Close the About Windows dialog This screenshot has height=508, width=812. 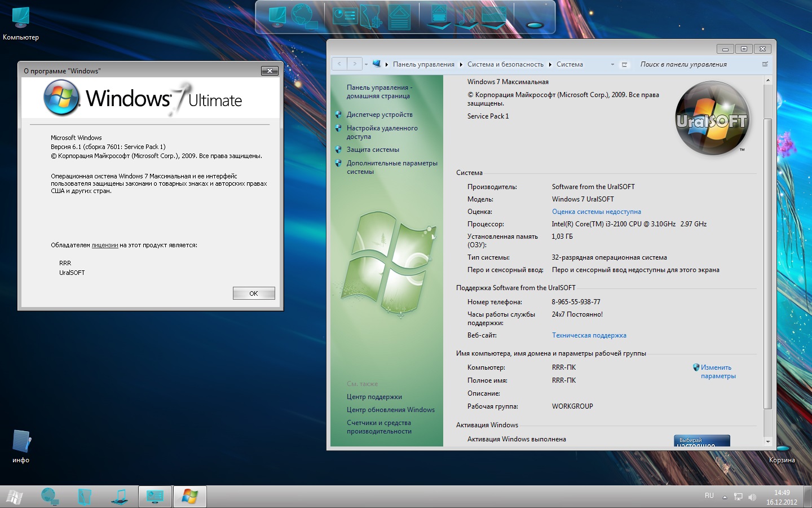[270, 71]
